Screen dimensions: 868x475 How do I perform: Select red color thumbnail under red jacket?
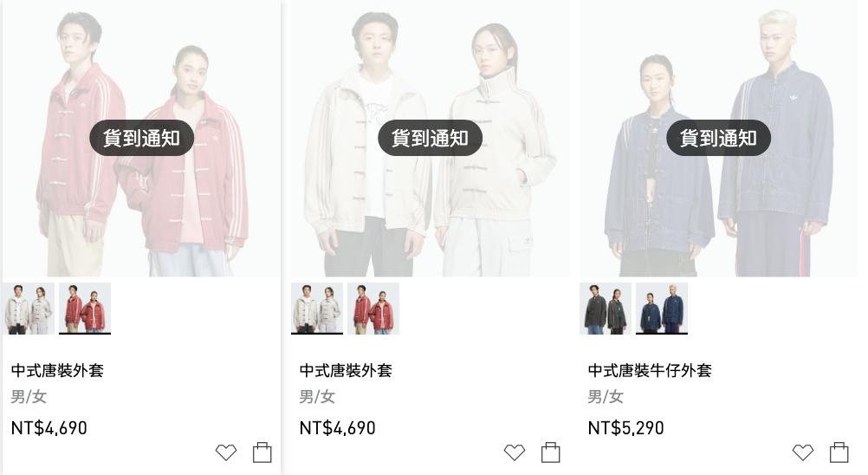[85, 309]
